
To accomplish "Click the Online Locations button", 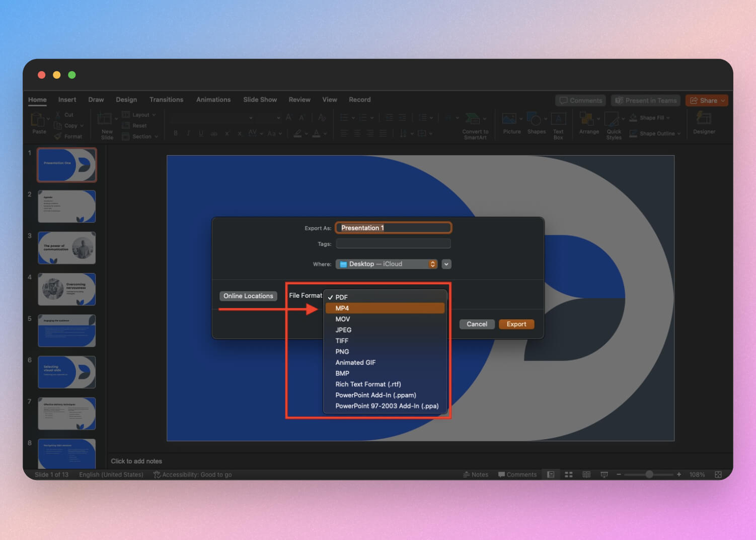I will tap(248, 296).
